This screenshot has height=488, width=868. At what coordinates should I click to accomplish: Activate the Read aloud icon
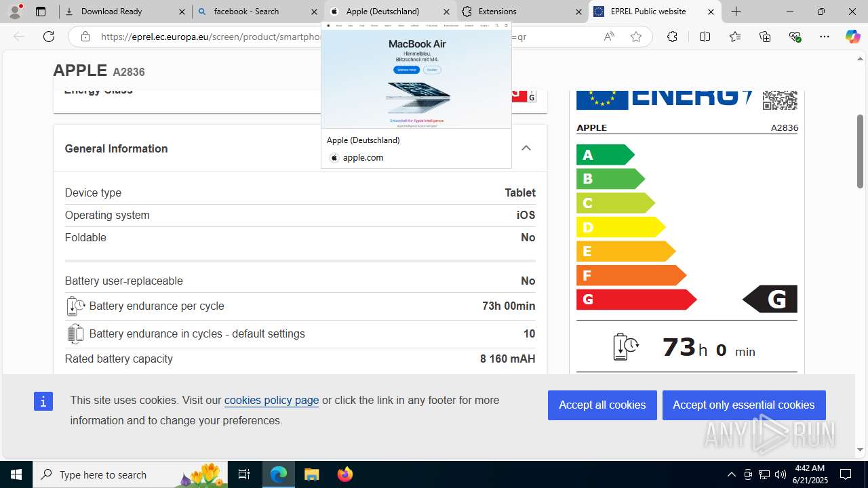(x=609, y=37)
